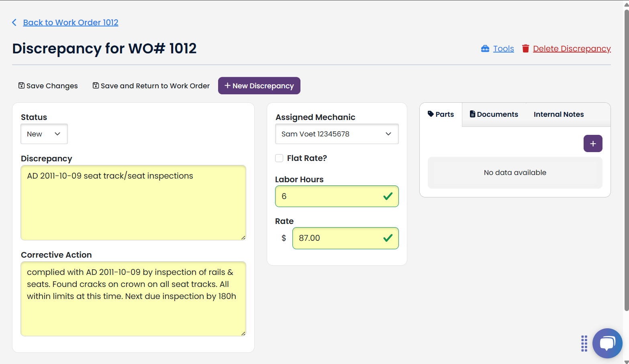
Task: Click the green checkmark in the Rate field
Action: [388, 238]
